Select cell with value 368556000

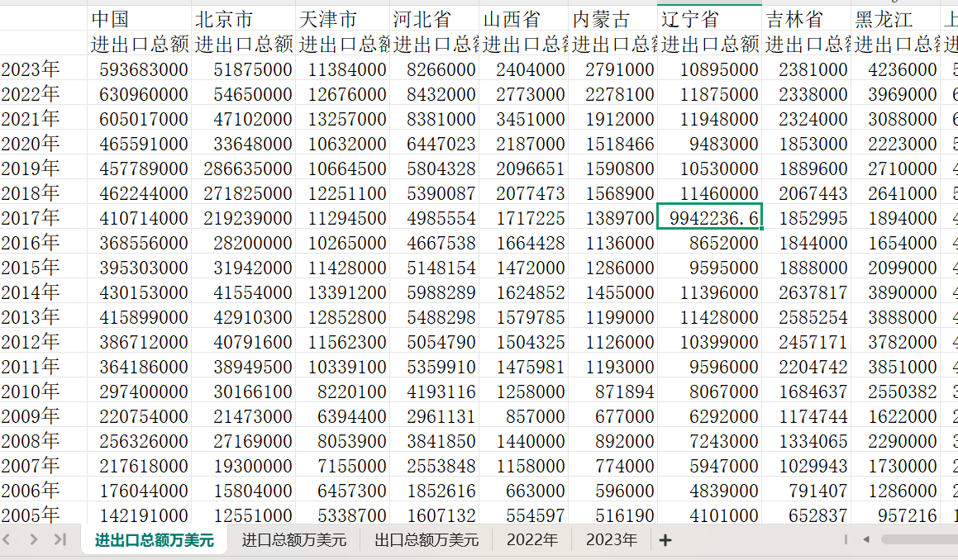(140, 243)
